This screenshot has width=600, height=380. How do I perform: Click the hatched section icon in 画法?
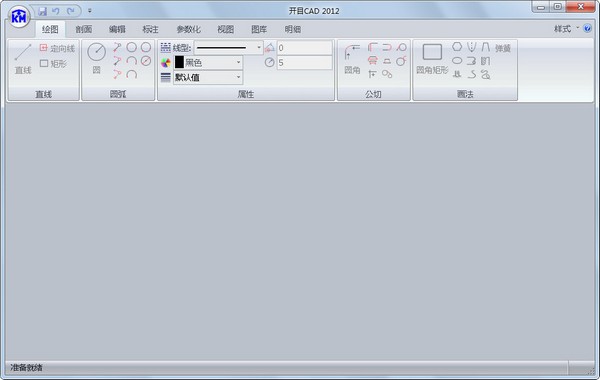click(x=486, y=60)
